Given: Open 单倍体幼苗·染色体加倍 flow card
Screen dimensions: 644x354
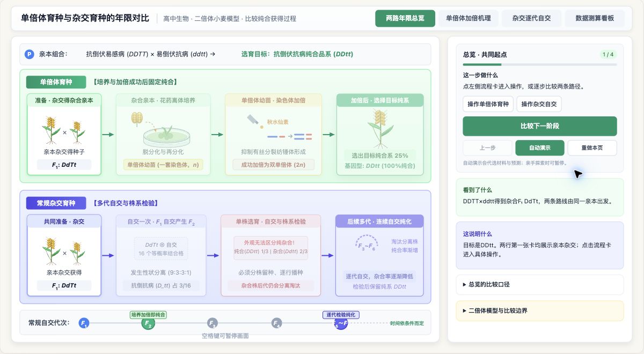Looking at the screenshot, I should point(273,134).
